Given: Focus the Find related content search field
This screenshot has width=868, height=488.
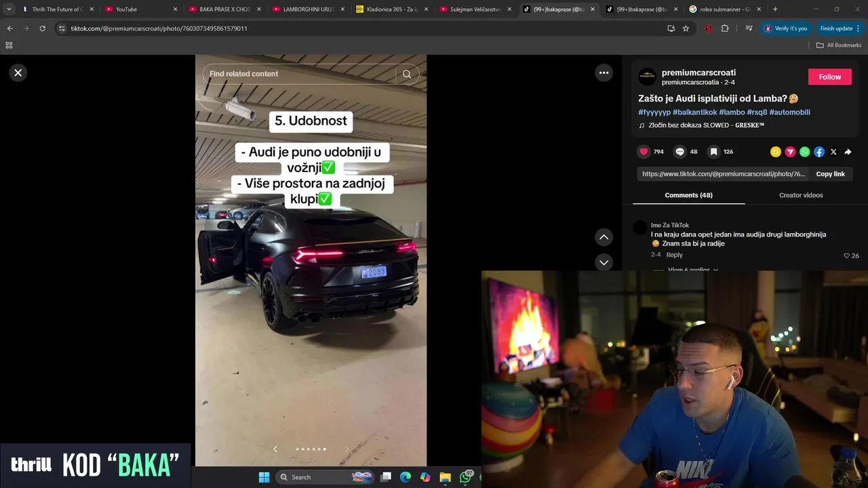Looking at the screenshot, I should click(301, 74).
